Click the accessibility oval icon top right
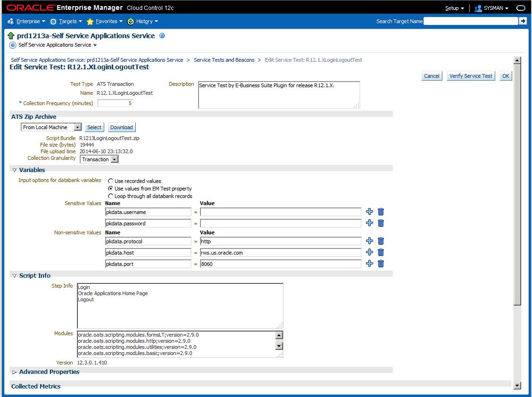 (x=521, y=8)
